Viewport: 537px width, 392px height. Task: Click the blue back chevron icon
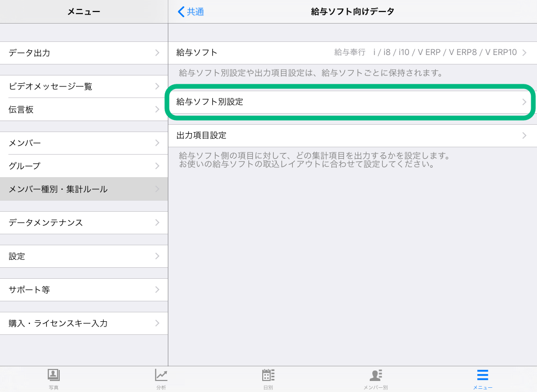[181, 12]
